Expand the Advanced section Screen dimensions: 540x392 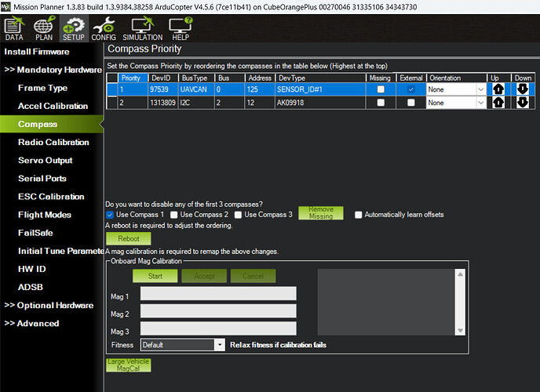click(31, 324)
